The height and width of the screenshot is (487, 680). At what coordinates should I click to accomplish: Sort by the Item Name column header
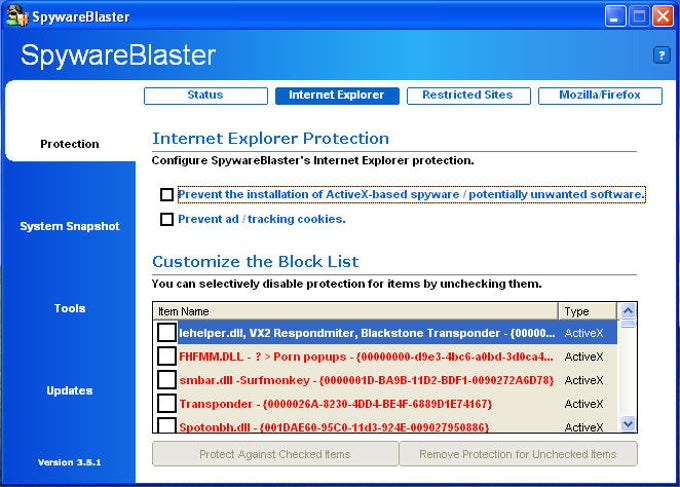coord(356,311)
